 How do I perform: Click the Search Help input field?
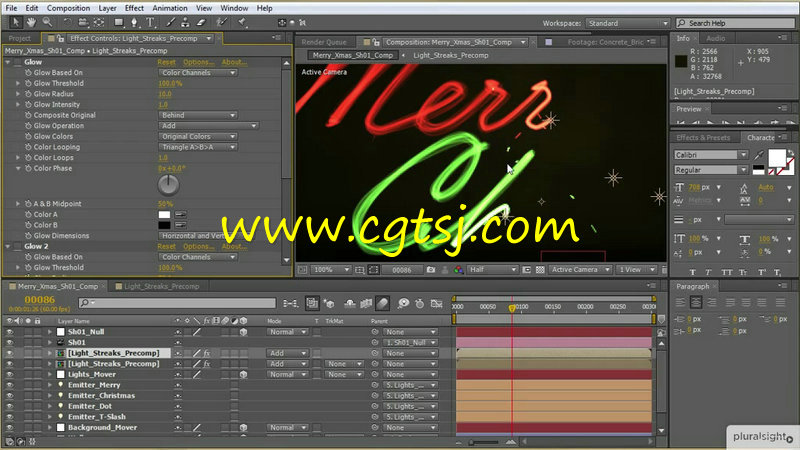point(735,23)
